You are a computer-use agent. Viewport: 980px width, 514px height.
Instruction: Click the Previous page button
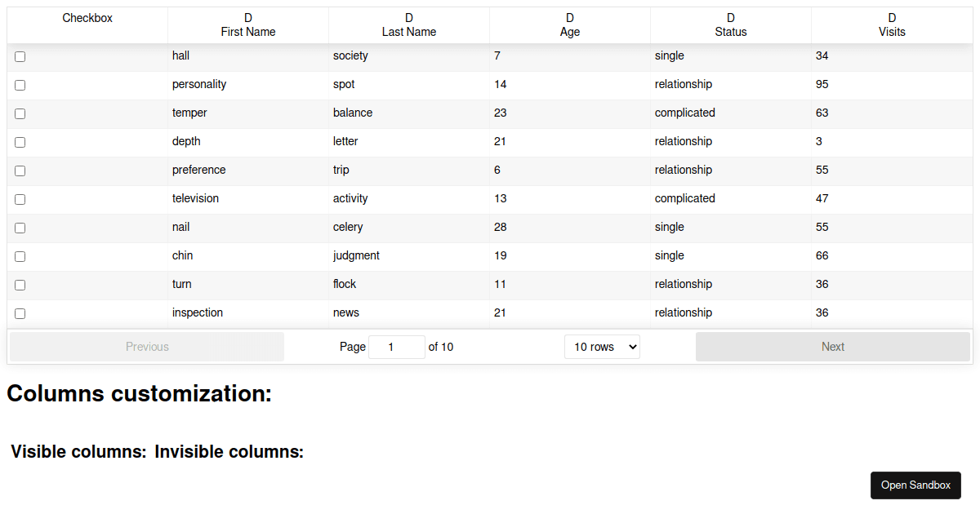coord(147,347)
